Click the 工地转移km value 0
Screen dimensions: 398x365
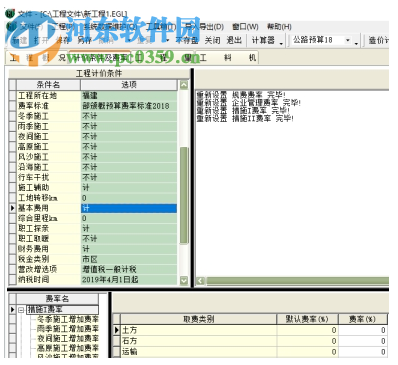click(129, 198)
